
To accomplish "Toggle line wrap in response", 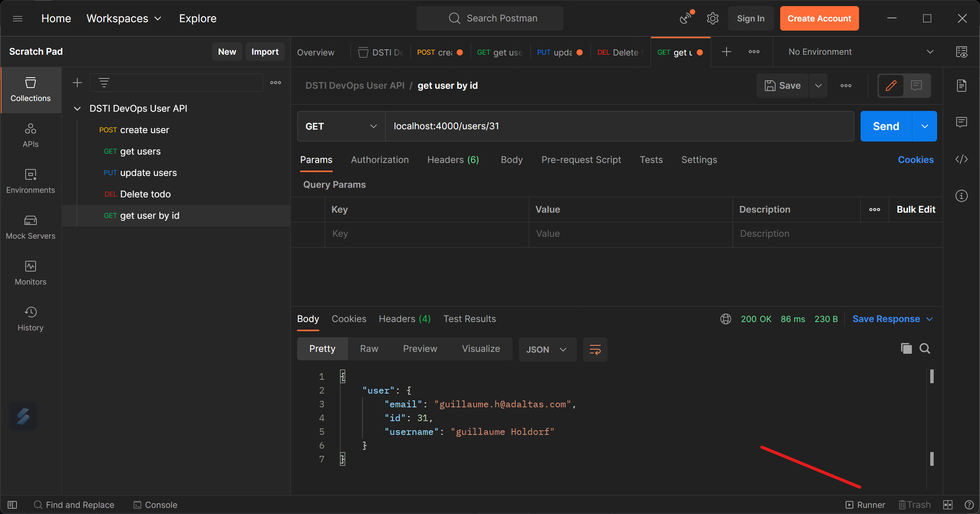I will 595,350.
